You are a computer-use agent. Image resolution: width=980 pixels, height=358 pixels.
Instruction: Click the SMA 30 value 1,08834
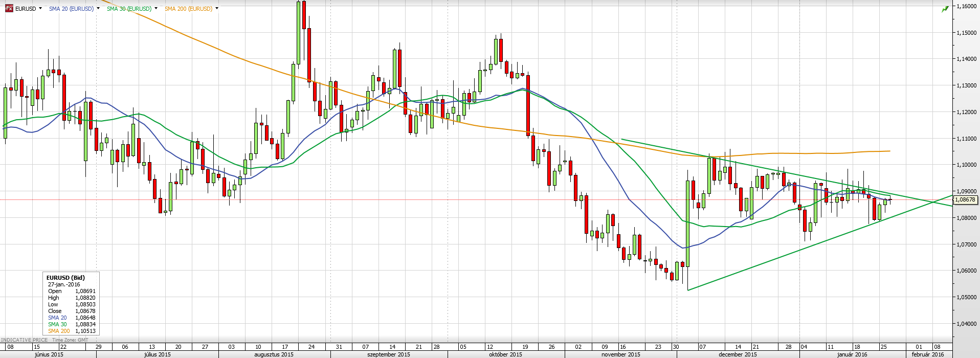[85, 324]
